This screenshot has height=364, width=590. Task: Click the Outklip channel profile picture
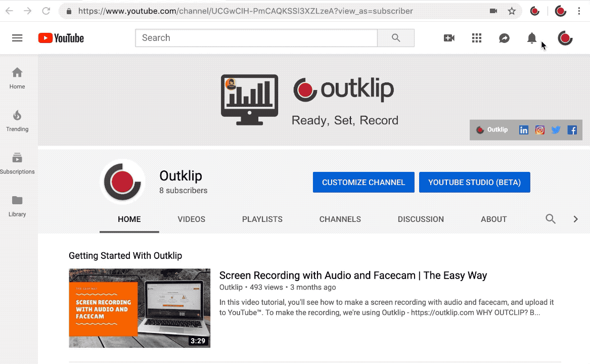coord(123,182)
